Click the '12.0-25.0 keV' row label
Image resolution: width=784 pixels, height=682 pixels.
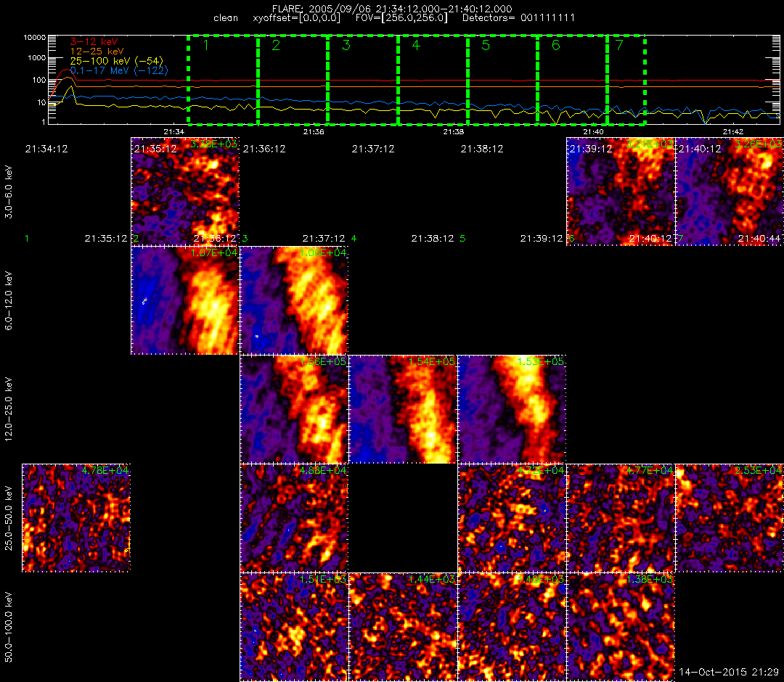[9, 408]
